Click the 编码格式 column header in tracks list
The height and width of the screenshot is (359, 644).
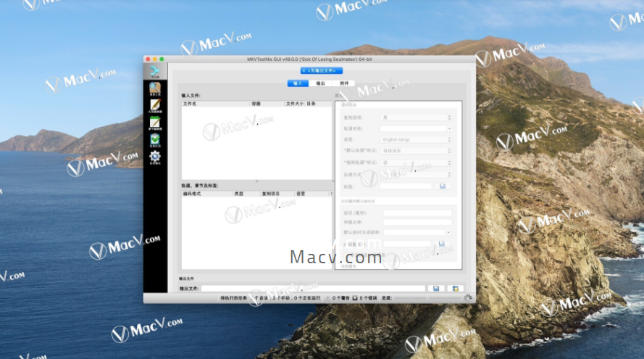click(207, 194)
